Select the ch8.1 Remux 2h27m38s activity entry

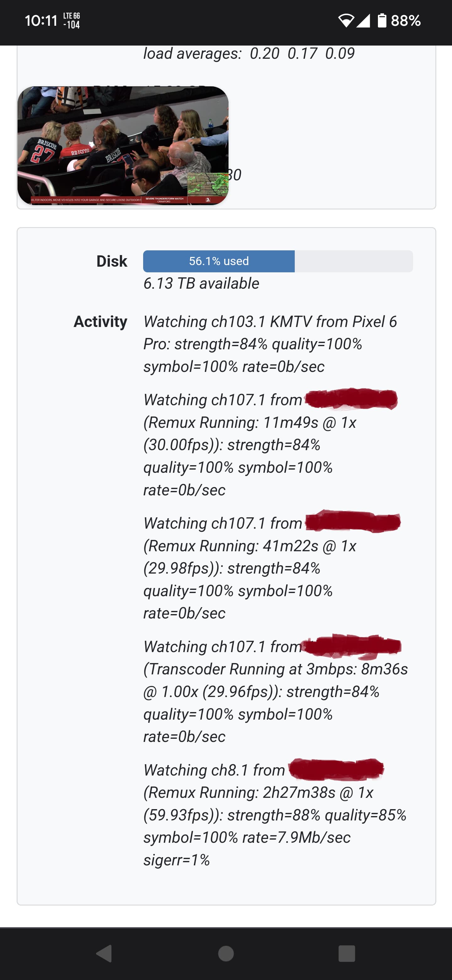click(x=274, y=814)
